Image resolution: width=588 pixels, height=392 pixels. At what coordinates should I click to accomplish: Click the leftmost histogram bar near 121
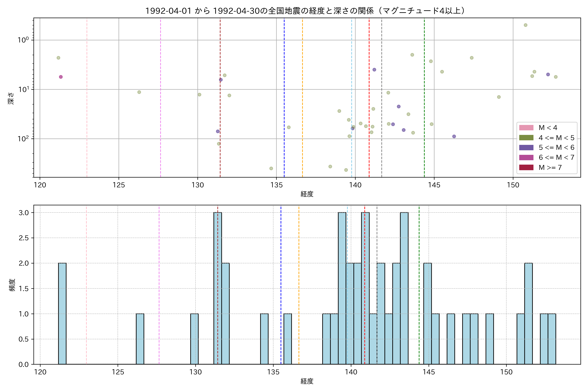(62, 314)
